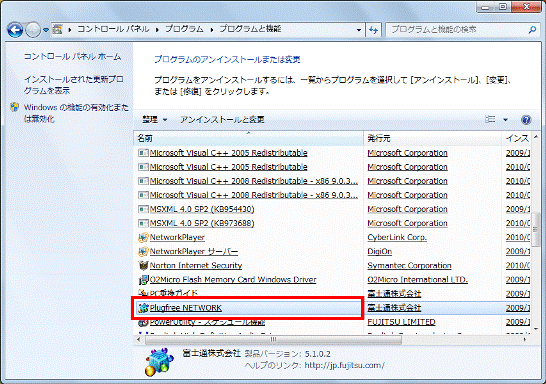Open help link http://jp.fujitsu.com/
Screen dimensions: 546x384
(344, 365)
